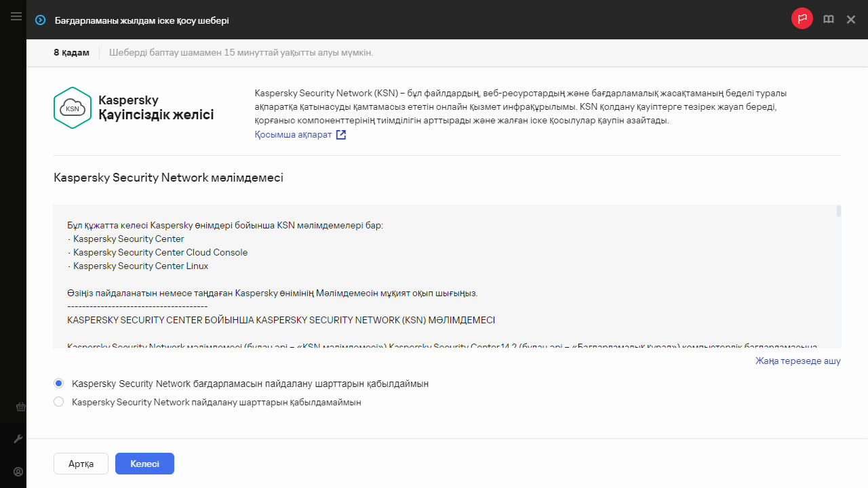Click the KSN statement scrollbar thumb
The image size is (868, 488).
[x=839, y=211]
